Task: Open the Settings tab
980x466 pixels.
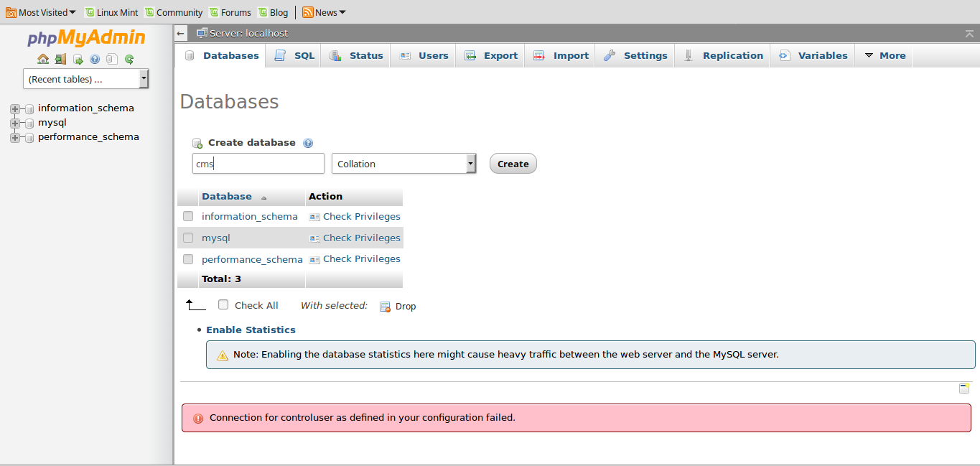Action: point(635,55)
